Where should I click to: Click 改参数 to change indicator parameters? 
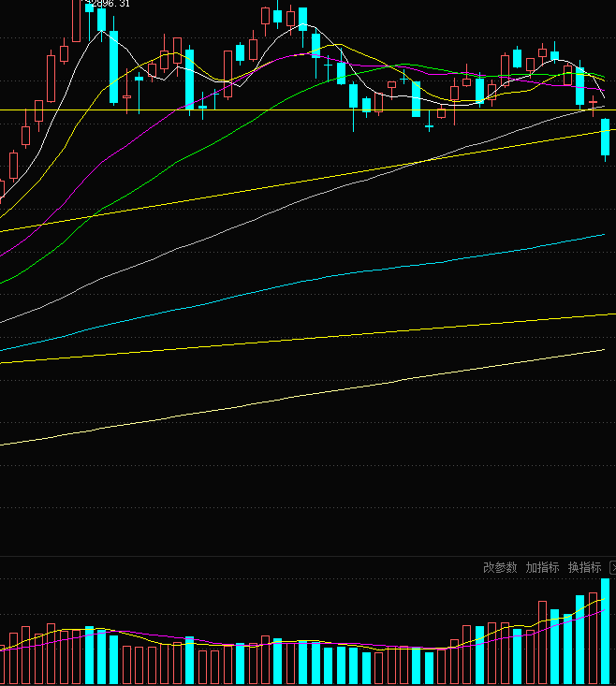point(500,568)
